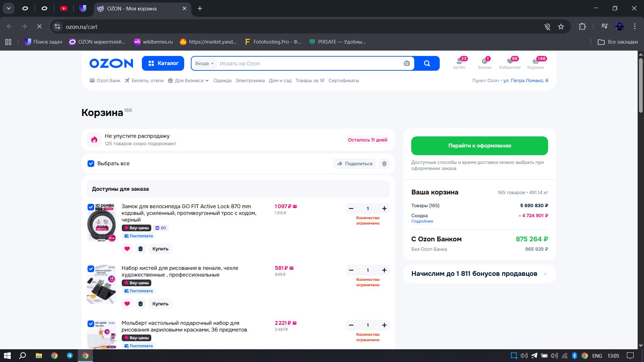This screenshot has height=362, width=644.
Task: Expand the Начислим до 1 811 бонусов section
Action: (x=545, y=274)
